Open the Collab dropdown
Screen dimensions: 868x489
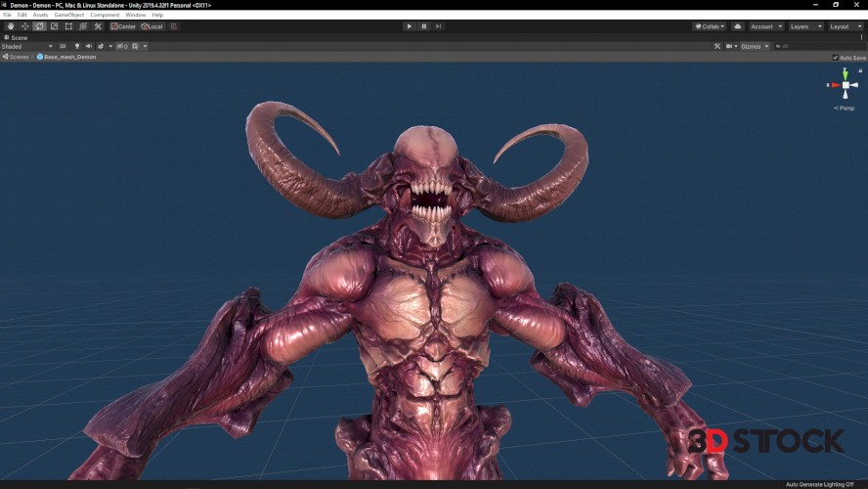(x=710, y=26)
